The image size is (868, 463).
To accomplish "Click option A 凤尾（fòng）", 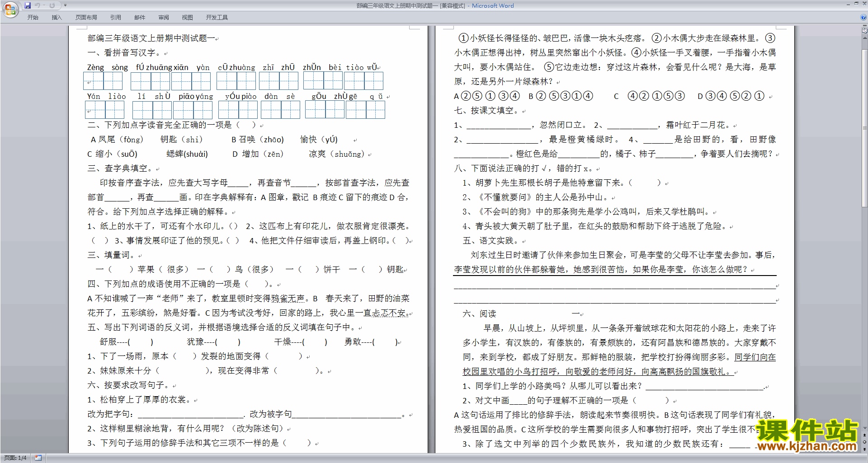I will pos(117,140).
